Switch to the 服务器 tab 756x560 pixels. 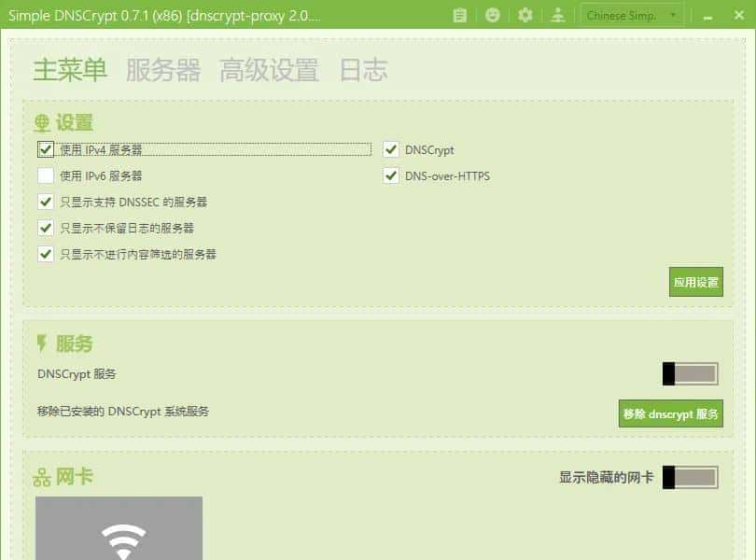pyautogui.click(x=165, y=70)
